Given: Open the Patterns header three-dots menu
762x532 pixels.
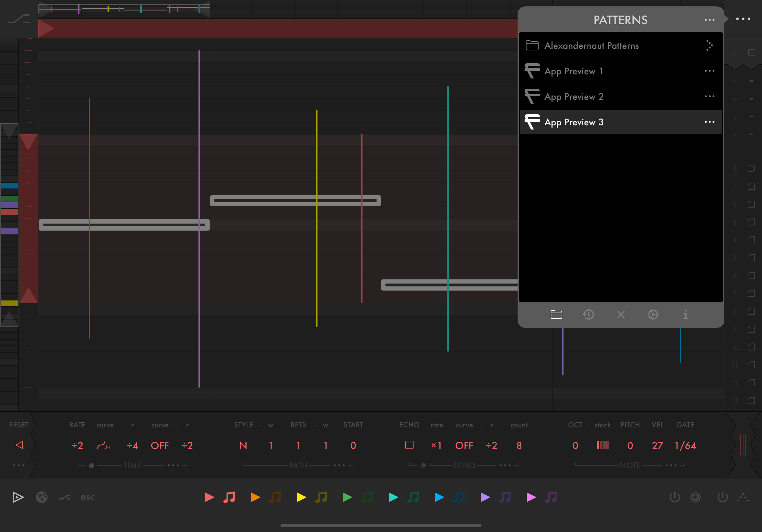Looking at the screenshot, I should [x=709, y=20].
